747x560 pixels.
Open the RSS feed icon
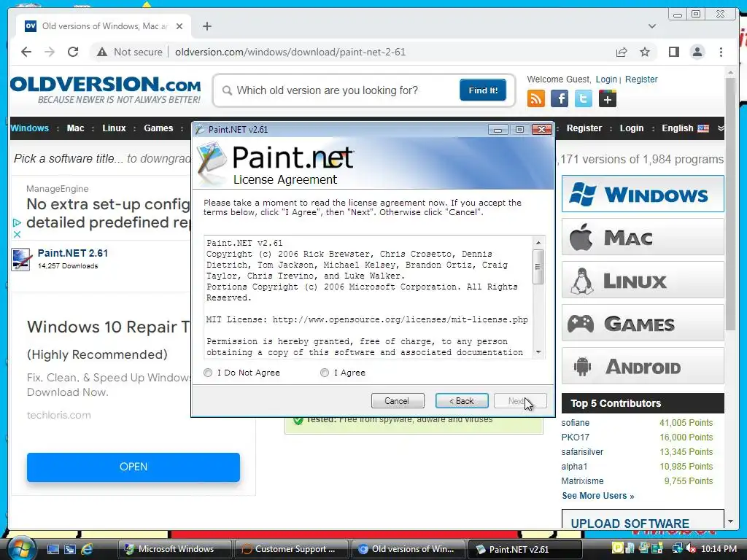pyautogui.click(x=536, y=98)
